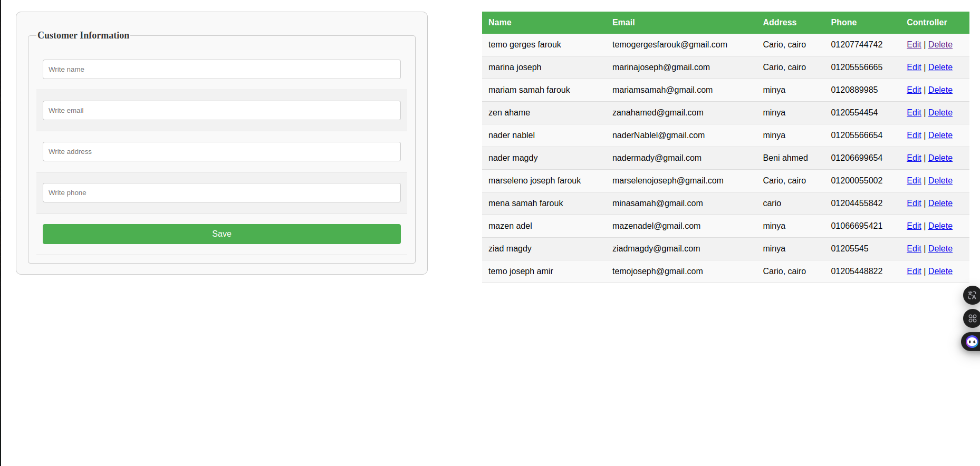Open the winking-face assistant icon
Screen dimensions: 980x466
972,342
